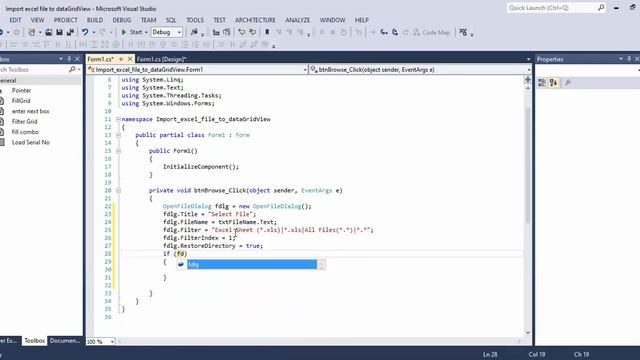Image resolution: width=640 pixels, height=360 pixels.
Task: Open the PROJECT menu
Action: tap(65, 20)
